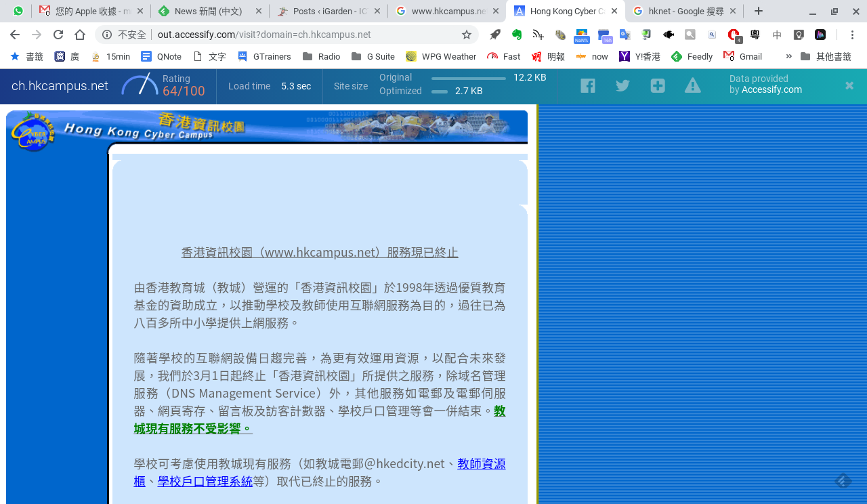Open the rocket extension icon
Image resolution: width=867 pixels, height=504 pixels.
495,35
